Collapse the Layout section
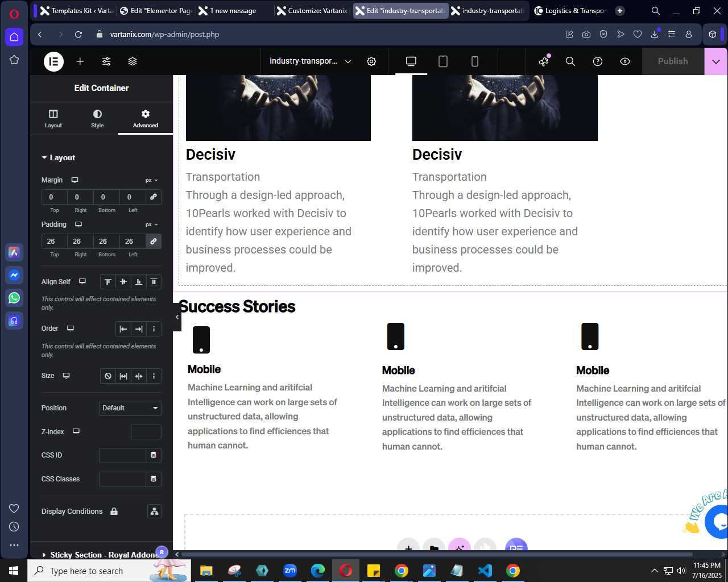The height and width of the screenshot is (582, 728). [58, 158]
